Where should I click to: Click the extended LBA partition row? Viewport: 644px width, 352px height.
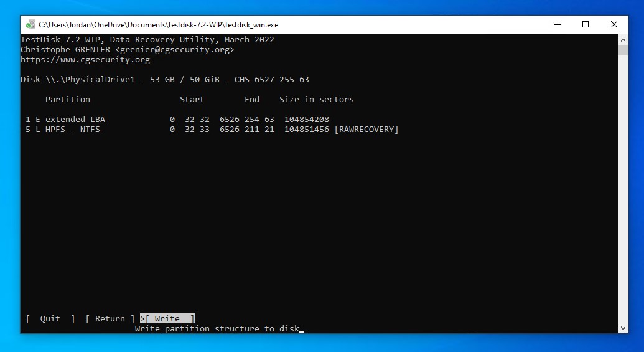pos(177,119)
